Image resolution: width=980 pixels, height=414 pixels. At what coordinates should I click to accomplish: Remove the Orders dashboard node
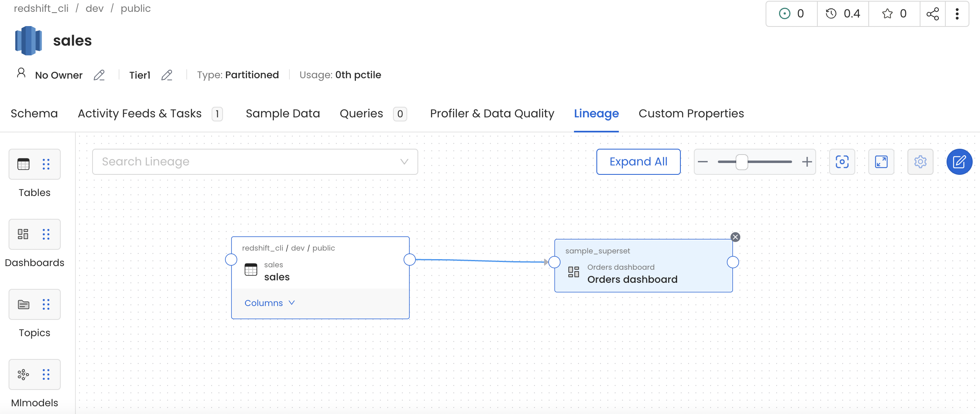735,237
